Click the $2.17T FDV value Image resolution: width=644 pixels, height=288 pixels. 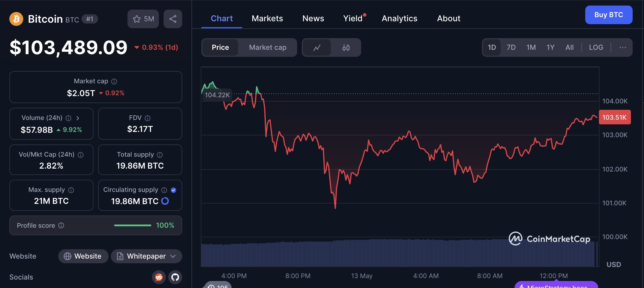click(140, 129)
